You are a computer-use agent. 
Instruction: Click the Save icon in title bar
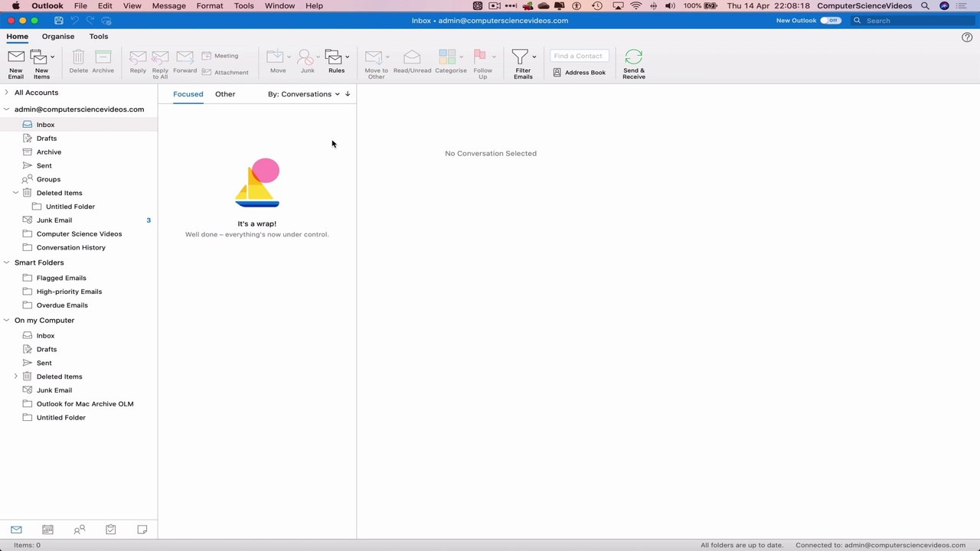(x=59, y=21)
